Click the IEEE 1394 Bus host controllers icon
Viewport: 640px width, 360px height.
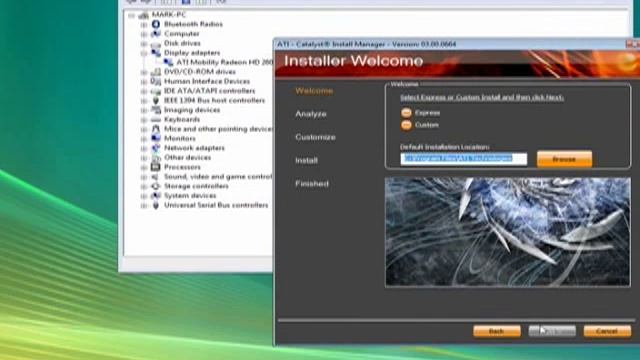click(x=156, y=100)
